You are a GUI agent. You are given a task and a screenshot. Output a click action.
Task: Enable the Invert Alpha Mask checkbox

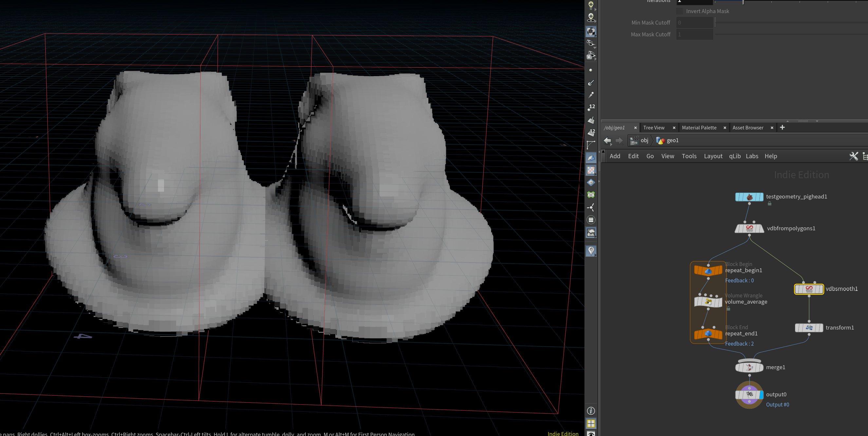tap(680, 11)
